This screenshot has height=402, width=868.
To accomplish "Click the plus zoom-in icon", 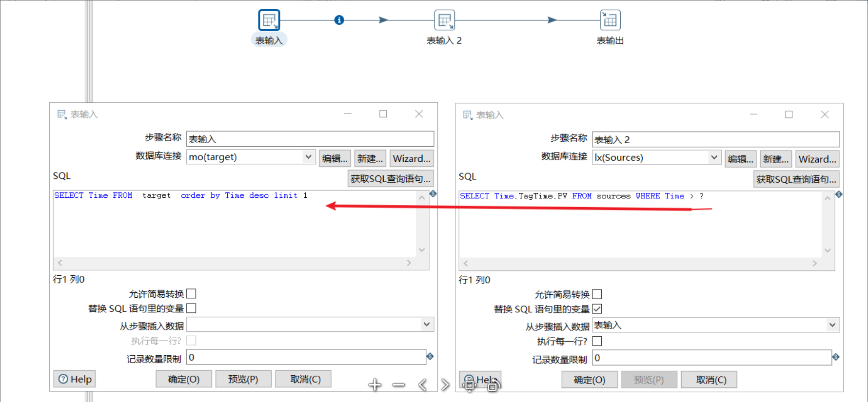I will click(375, 385).
